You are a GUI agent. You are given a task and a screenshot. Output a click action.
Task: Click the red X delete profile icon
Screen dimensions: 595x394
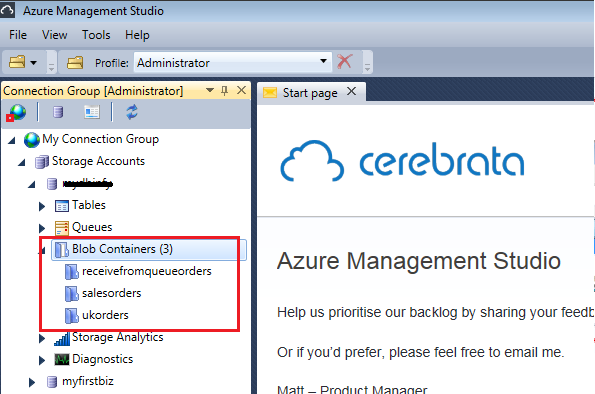coord(345,61)
